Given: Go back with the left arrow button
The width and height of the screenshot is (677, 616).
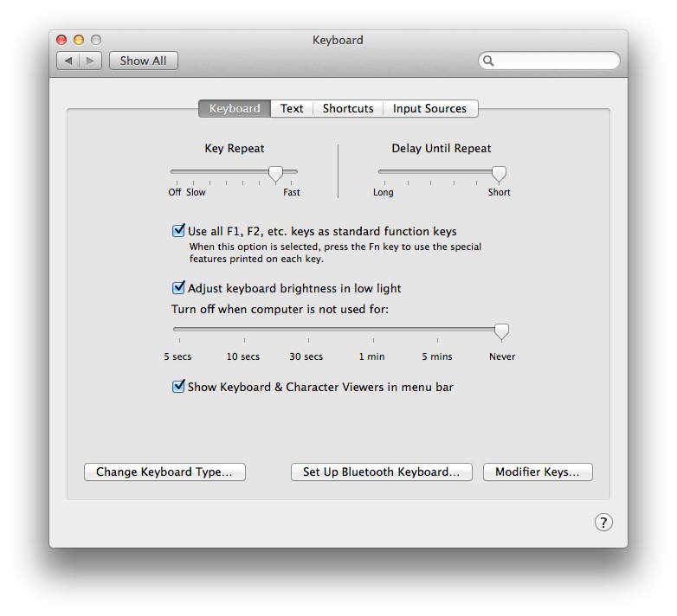Looking at the screenshot, I should point(68,61).
